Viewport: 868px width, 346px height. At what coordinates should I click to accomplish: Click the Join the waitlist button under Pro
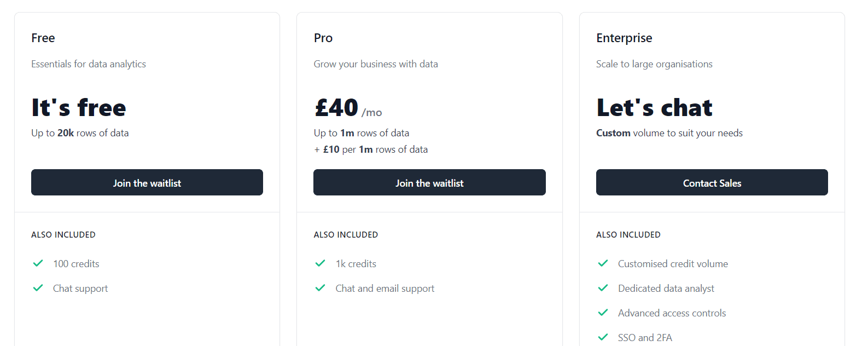tap(429, 182)
